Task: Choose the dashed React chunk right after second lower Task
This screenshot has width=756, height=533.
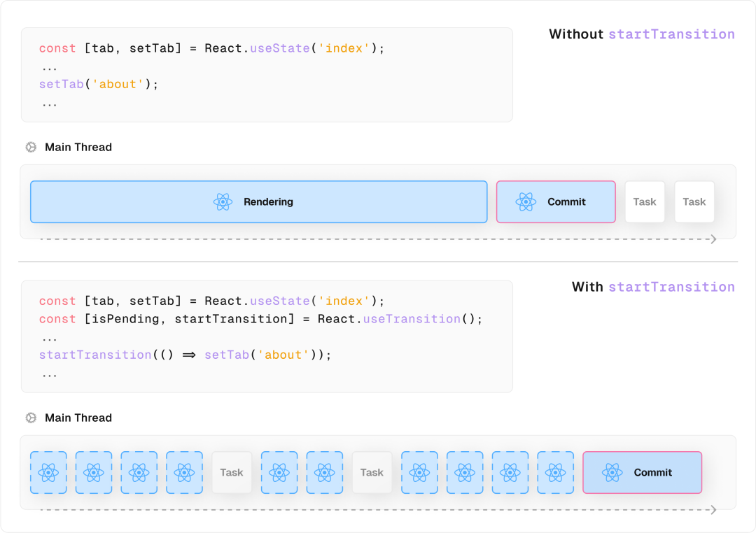Action: tap(419, 473)
